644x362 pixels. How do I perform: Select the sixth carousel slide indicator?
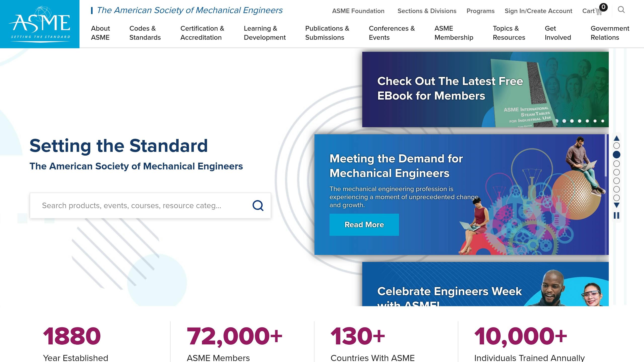tap(616, 189)
